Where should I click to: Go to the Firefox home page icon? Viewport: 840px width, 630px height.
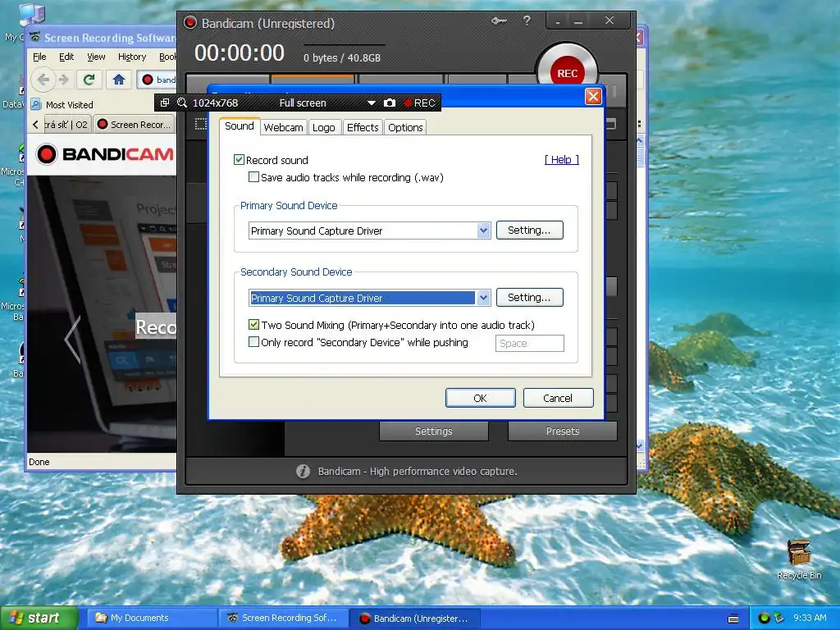pos(119,80)
